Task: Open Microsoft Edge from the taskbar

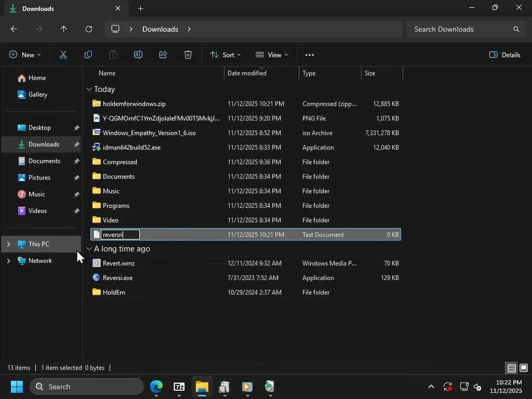Action: click(156, 387)
